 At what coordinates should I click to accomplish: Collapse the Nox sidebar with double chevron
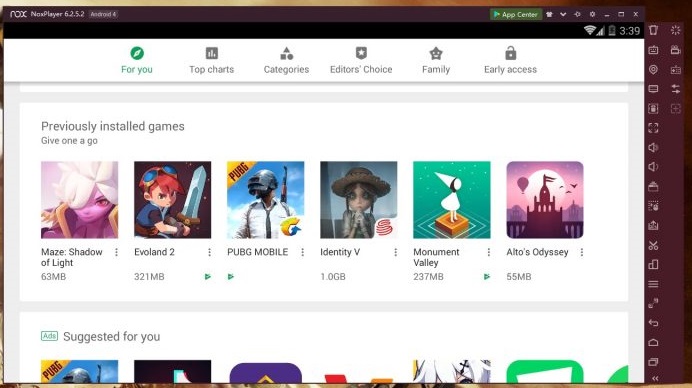coord(655,378)
